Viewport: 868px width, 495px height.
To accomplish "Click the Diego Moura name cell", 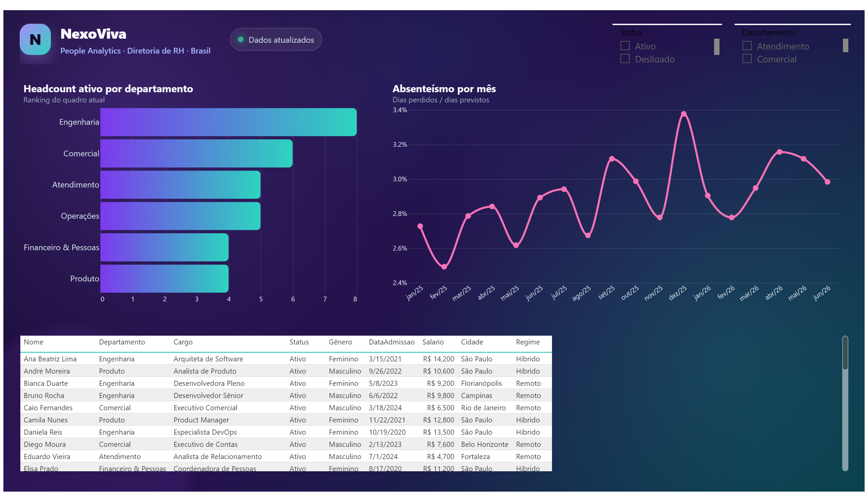I will click(x=44, y=444).
